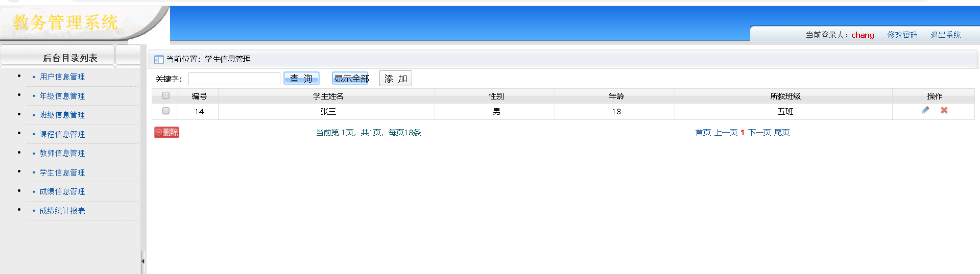Viewport: 980px width, 274px height.
Task: Click the red X delete icon for 张三
Action: (x=944, y=110)
